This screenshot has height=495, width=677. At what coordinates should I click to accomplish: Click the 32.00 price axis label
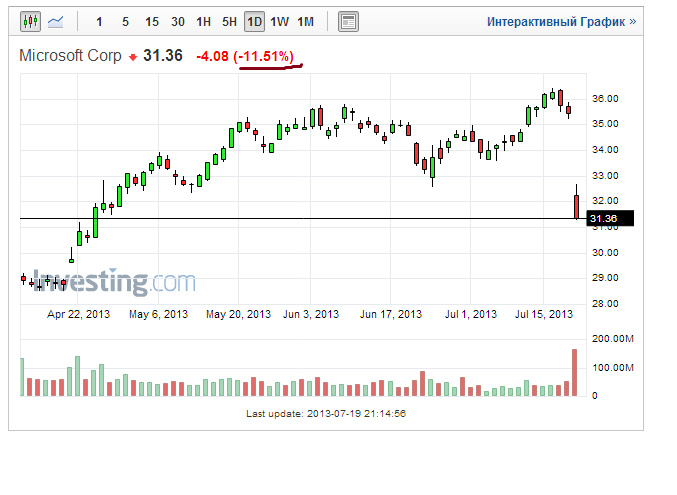(605, 200)
